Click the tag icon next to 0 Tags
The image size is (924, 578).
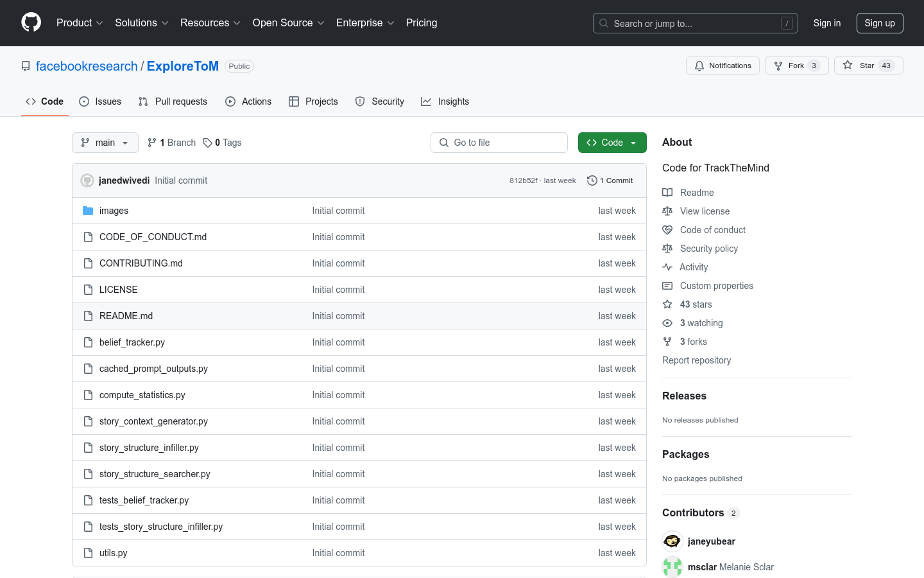coord(207,143)
